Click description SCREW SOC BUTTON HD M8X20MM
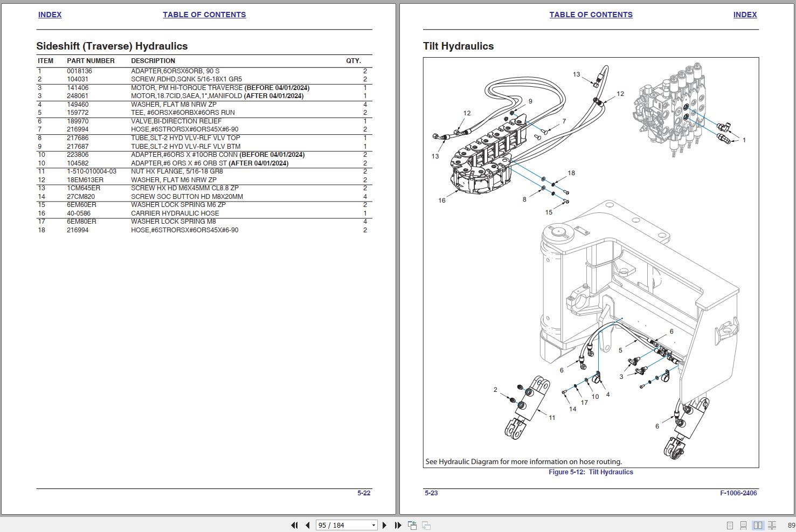This screenshot has width=796, height=532. pyautogui.click(x=187, y=197)
